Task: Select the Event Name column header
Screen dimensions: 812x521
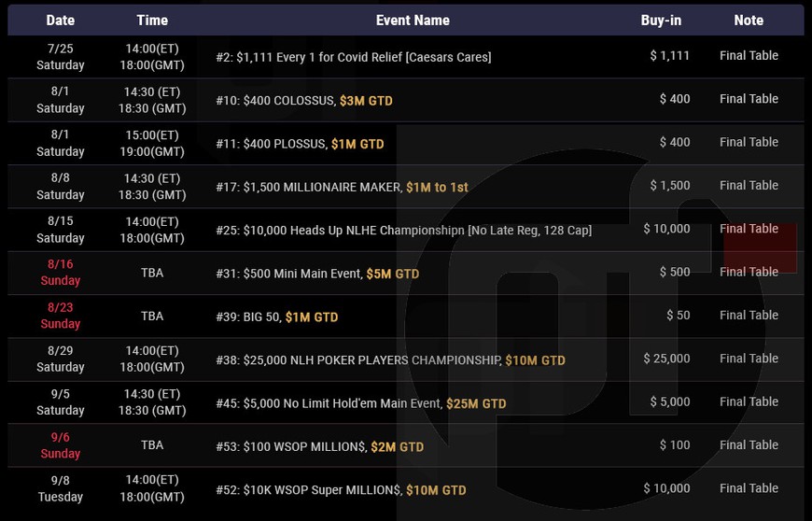Action: pos(413,21)
